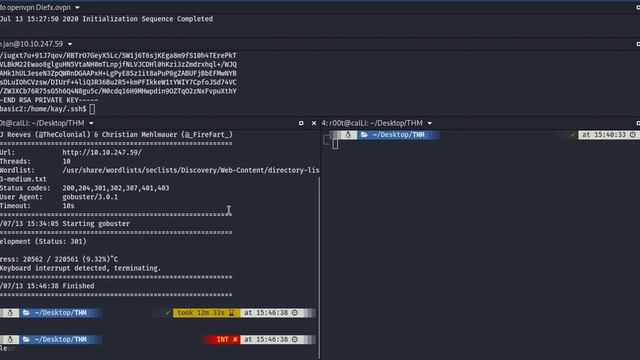Click the green check mark in the right pane prompt
Viewport: 640px width, 360px height.
coord(573,135)
